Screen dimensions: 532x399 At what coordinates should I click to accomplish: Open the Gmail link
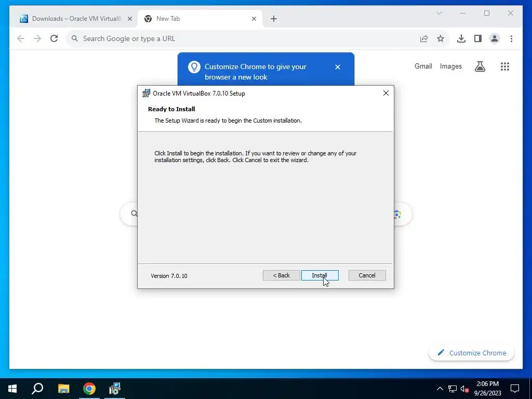tap(423, 66)
